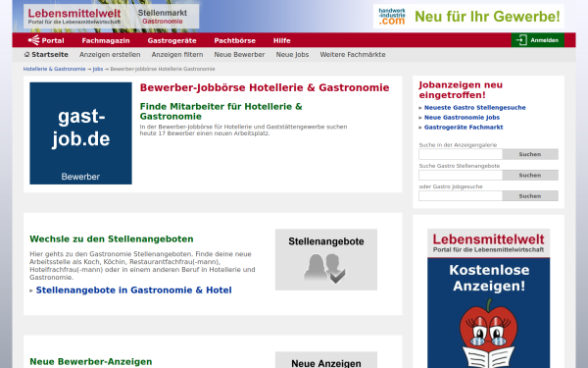Focus the Anzeigengalerie search field
588x368 pixels.
tap(461, 154)
